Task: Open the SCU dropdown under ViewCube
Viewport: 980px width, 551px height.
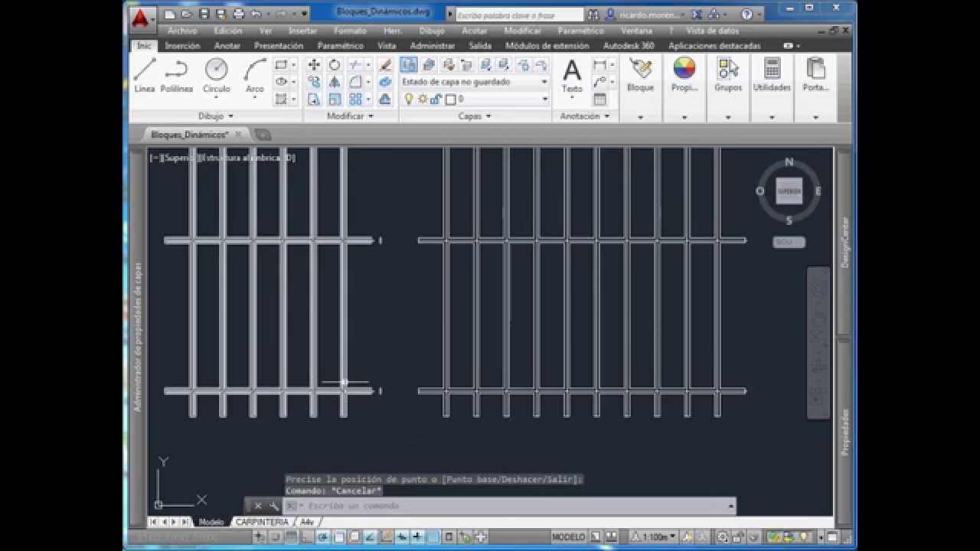Action: point(789,242)
